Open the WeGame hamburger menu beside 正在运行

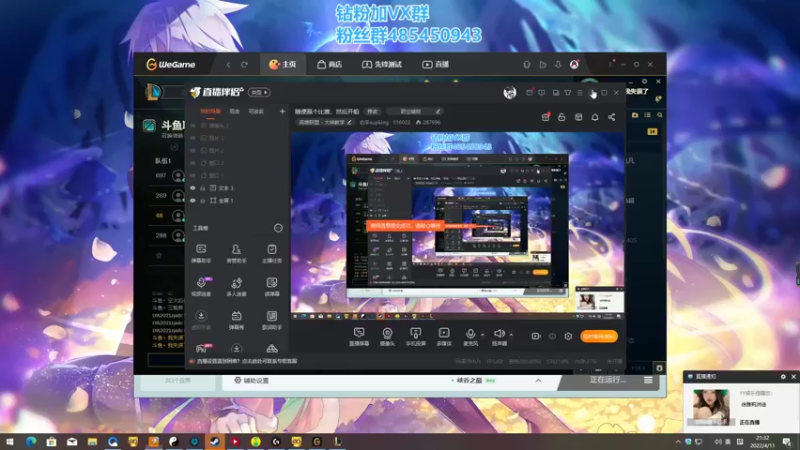click(x=648, y=380)
